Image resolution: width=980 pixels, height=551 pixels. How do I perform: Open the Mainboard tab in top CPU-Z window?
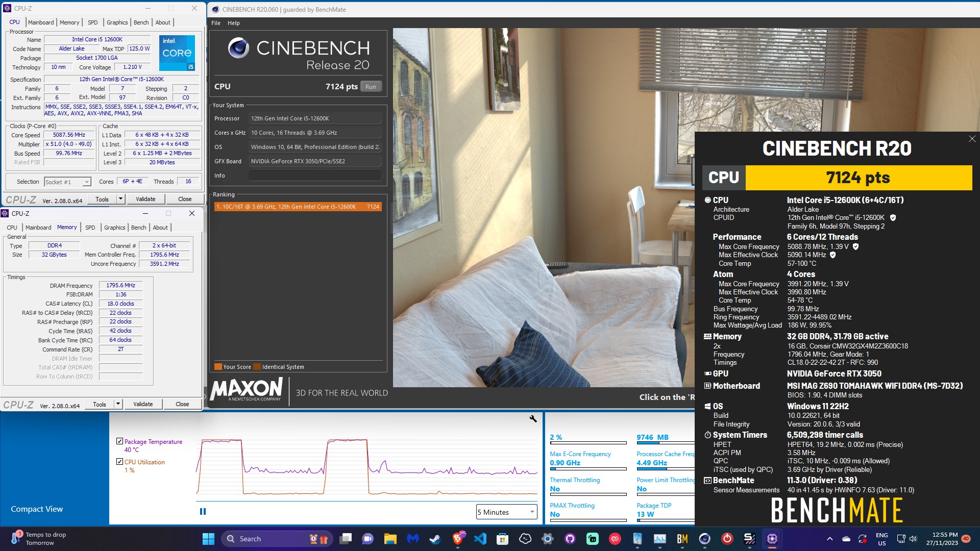[x=41, y=22]
